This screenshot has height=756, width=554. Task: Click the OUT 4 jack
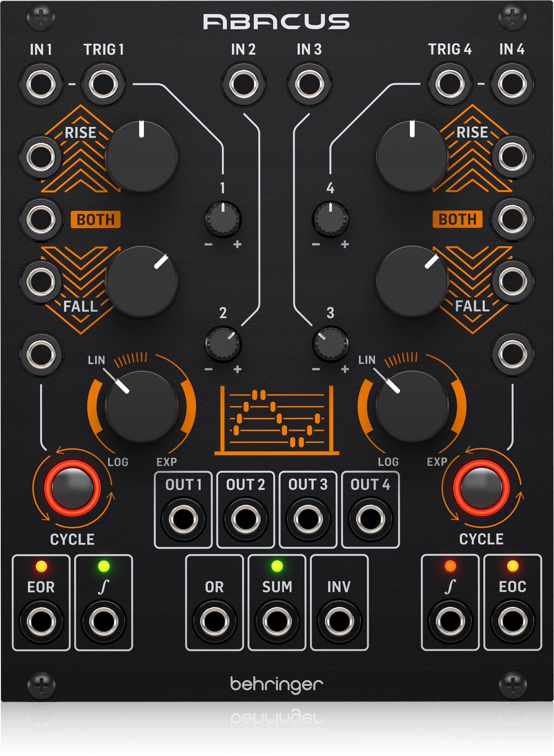[x=370, y=518]
